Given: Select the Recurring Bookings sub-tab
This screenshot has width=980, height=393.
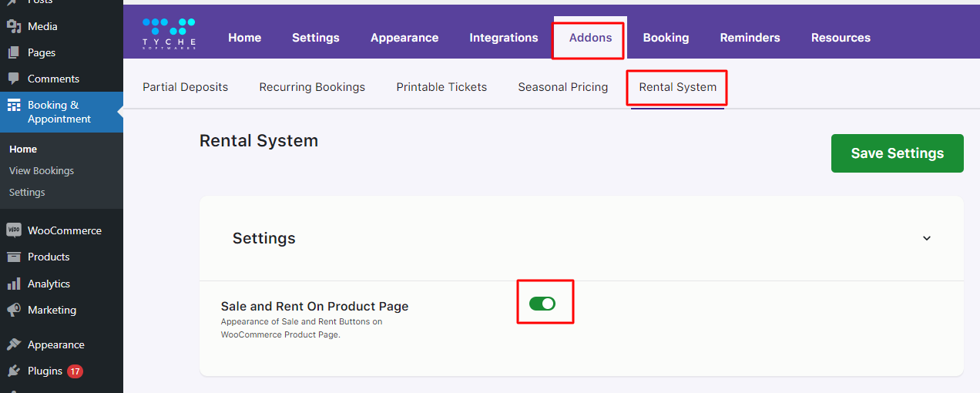Looking at the screenshot, I should [312, 87].
